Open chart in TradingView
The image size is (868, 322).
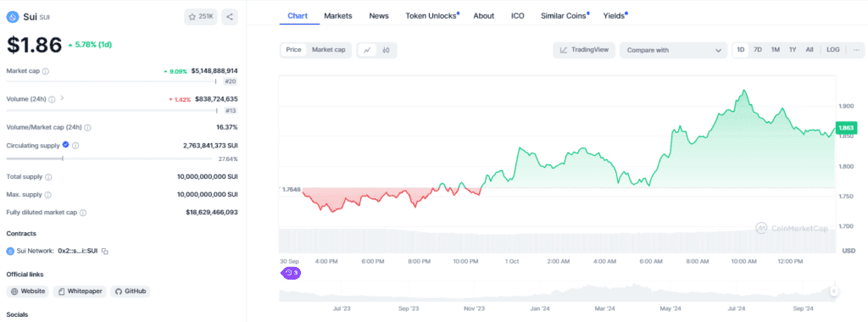tap(584, 50)
